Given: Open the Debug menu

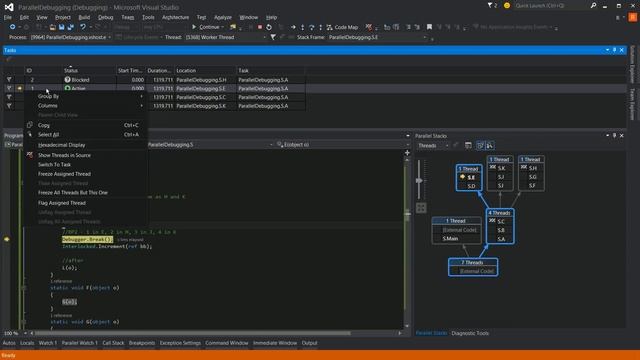Looking at the screenshot, I should coord(106,18).
